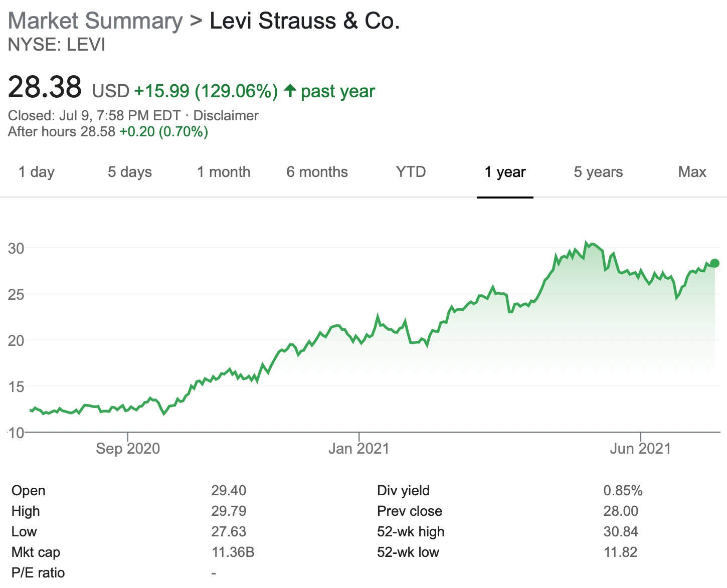Click the Mkt cap value 11.36B
The image size is (727, 588).
233,552
